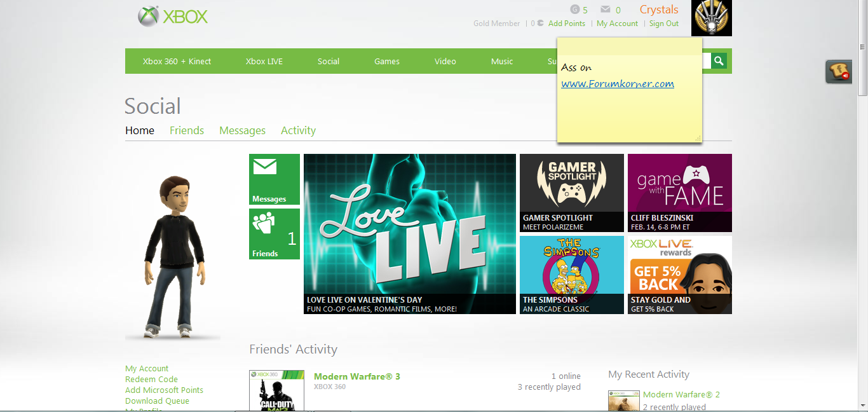Open the Love LIVE Valentine's Day banner
The height and width of the screenshot is (412, 868).
click(x=410, y=234)
